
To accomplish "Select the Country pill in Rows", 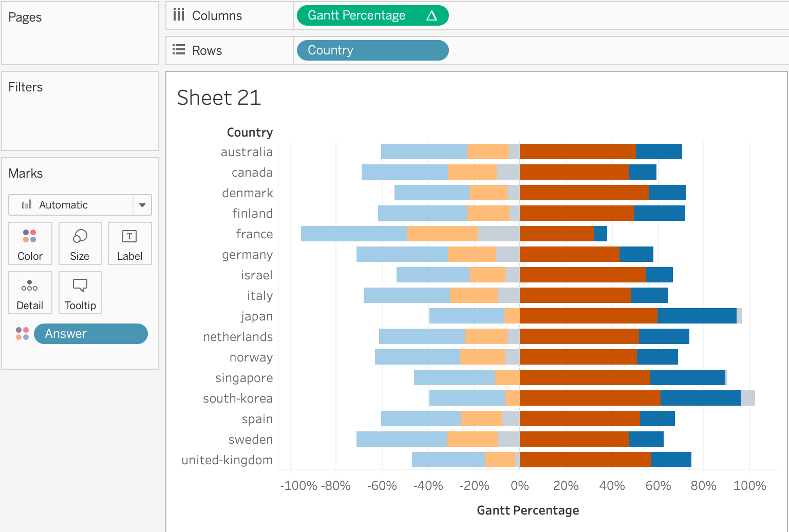I will coord(372,50).
